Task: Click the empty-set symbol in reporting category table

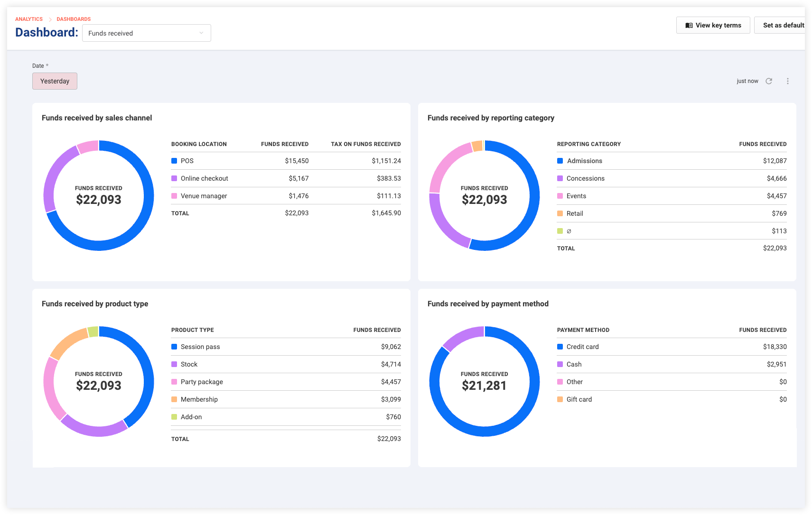Action: [x=569, y=231]
